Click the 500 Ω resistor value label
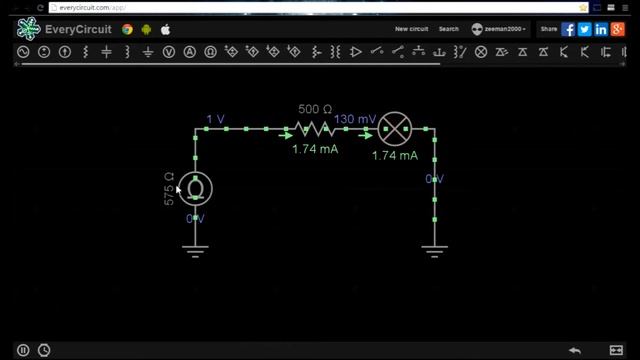Screen dimensions: 640x360 315,109
